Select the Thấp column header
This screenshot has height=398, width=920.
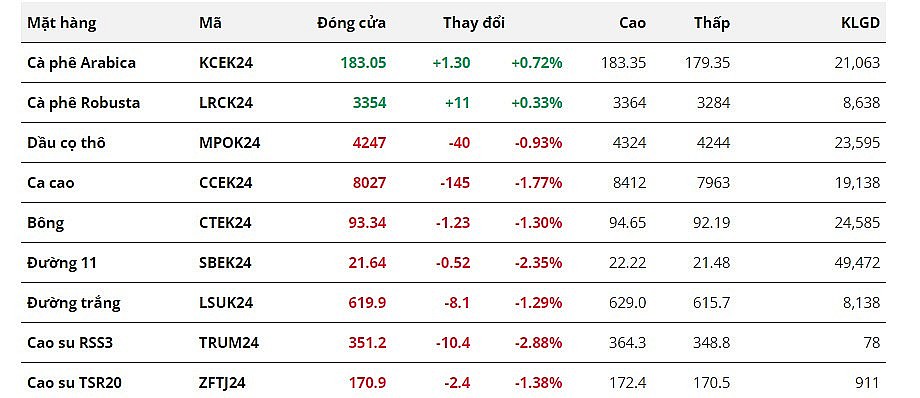tap(712, 23)
